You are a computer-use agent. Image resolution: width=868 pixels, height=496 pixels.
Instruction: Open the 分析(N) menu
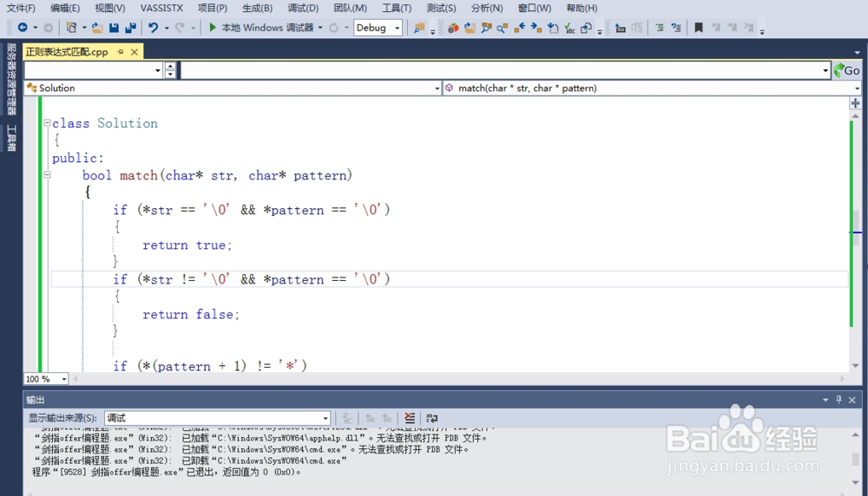coord(487,8)
